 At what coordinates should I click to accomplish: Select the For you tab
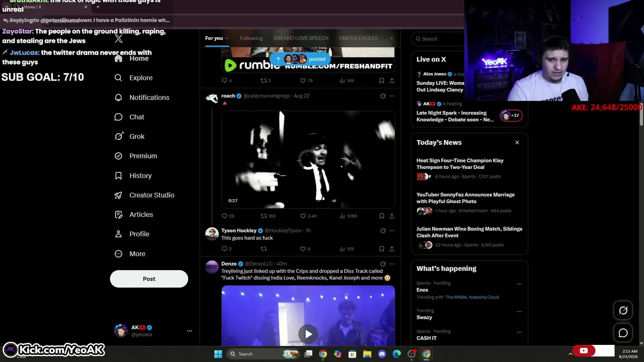coord(217,38)
